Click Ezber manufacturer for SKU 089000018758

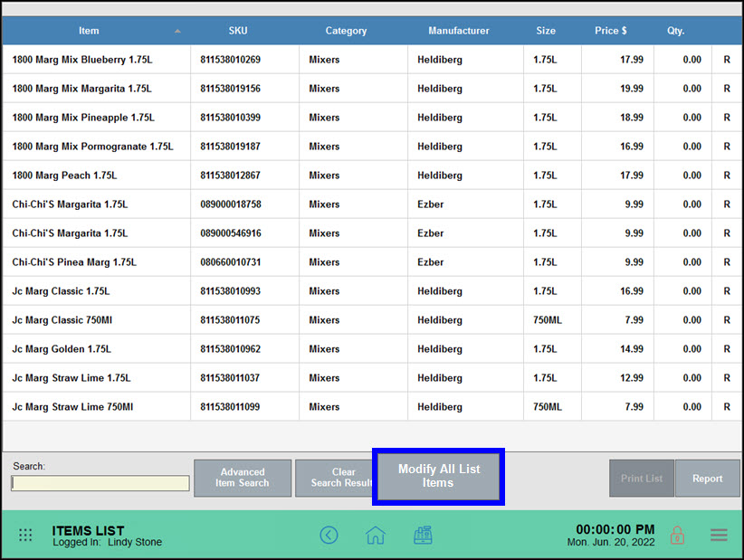coord(430,204)
